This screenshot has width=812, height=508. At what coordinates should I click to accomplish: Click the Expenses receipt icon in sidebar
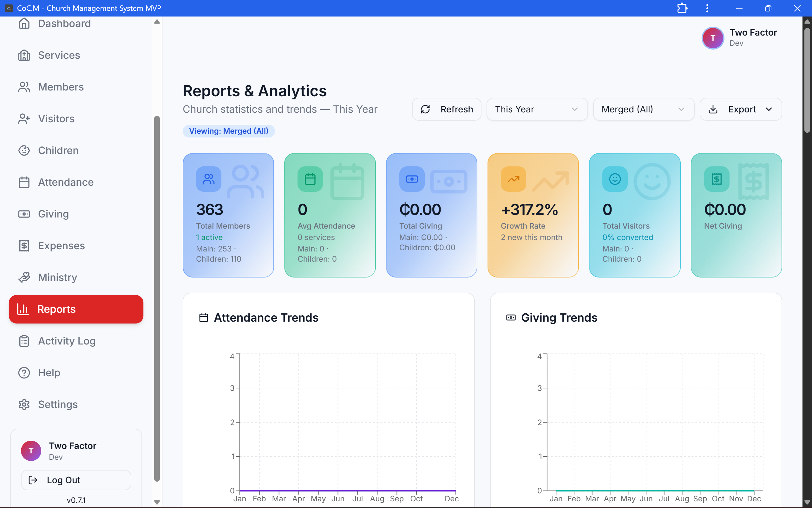24,246
